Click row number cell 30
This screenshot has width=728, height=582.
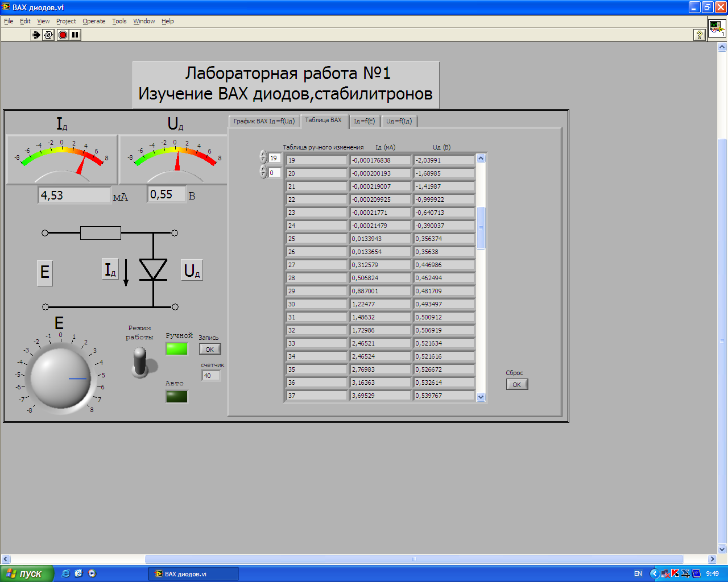[316, 304]
